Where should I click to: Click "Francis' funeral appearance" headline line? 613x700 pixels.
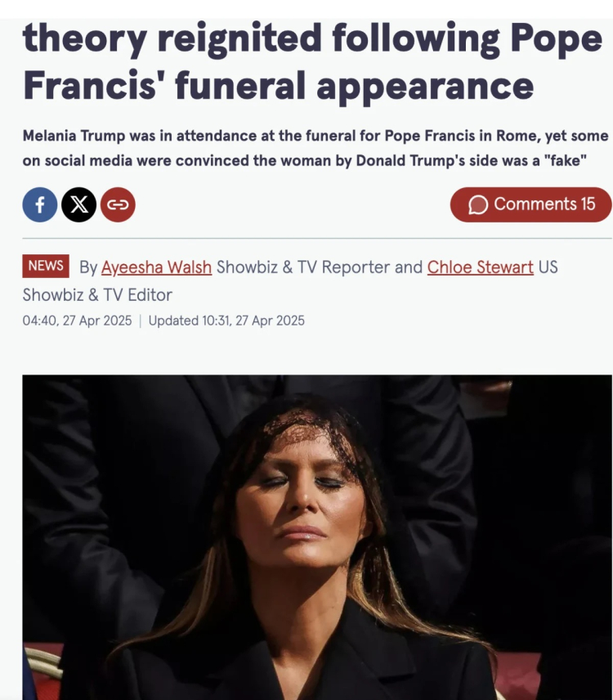click(278, 85)
